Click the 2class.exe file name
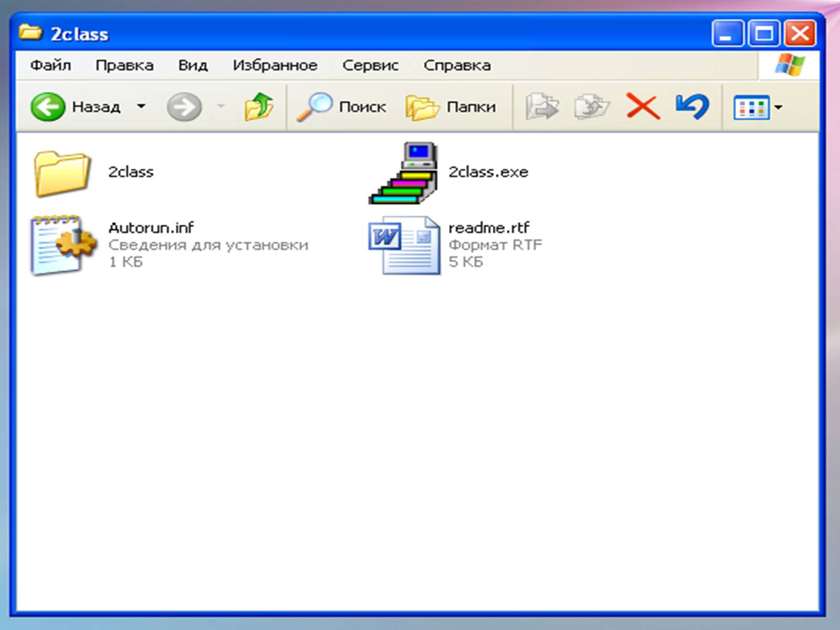Viewport: 840px width, 630px height. [488, 172]
